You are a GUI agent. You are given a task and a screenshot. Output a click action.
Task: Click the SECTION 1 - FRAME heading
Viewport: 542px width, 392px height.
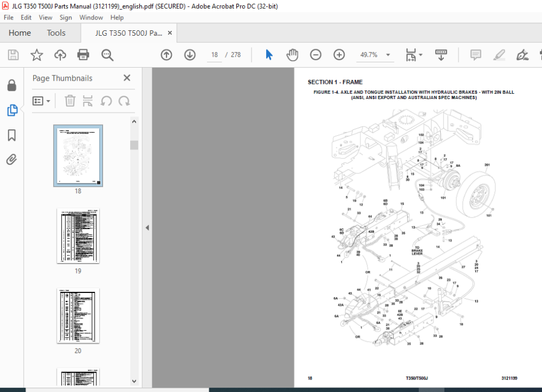pyautogui.click(x=335, y=82)
